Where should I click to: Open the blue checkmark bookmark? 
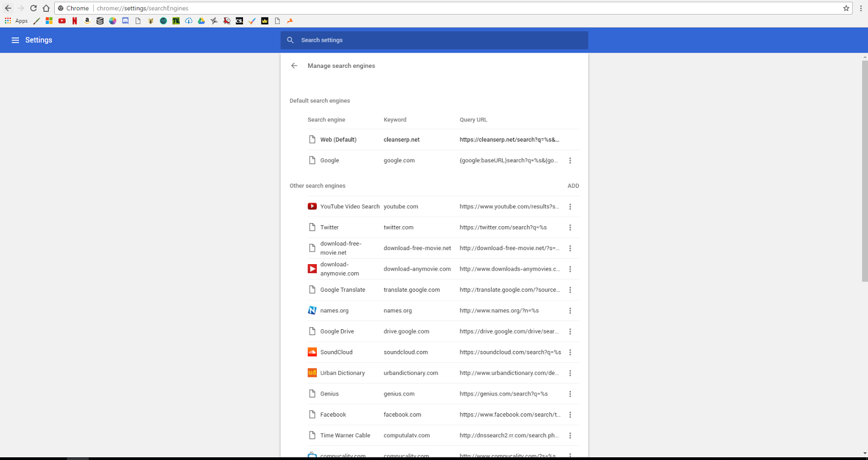click(x=252, y=21)
